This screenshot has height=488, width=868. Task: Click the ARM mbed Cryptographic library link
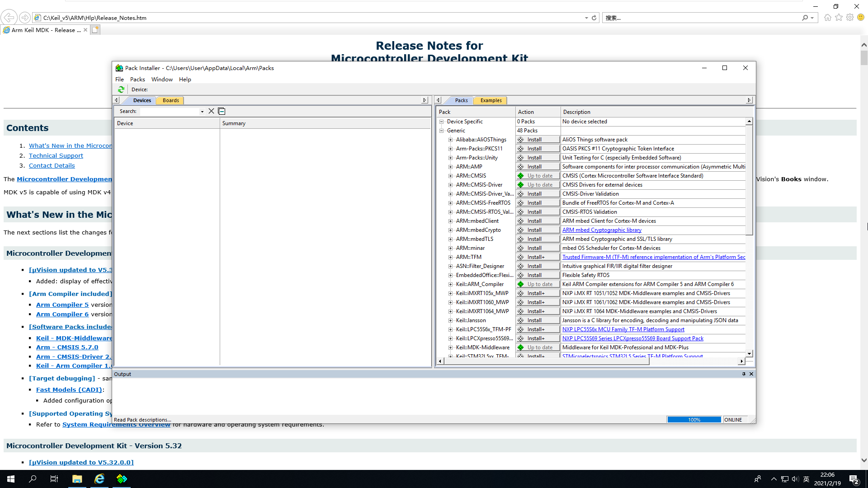[602, 230]
